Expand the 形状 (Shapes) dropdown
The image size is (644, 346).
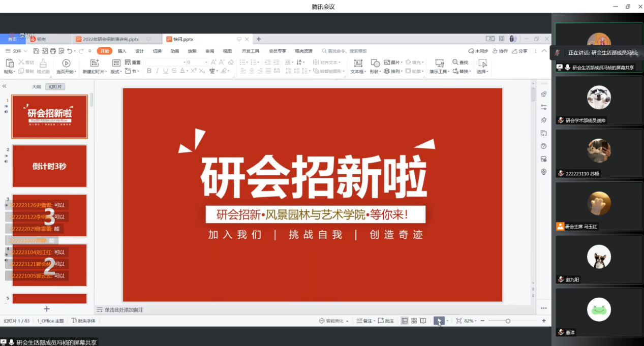click(x=376, y=72)
